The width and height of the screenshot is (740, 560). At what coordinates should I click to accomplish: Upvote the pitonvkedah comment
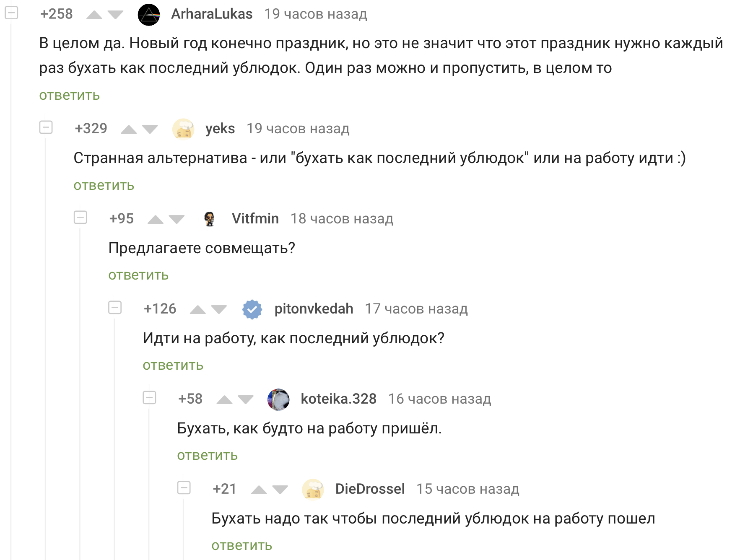[x=197, y=310]
